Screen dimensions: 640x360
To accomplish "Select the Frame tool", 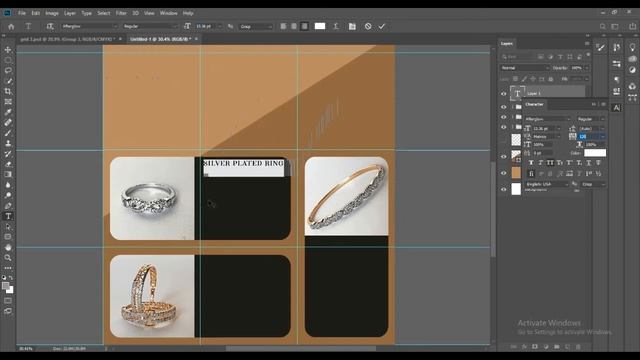I will coord(8,102).
